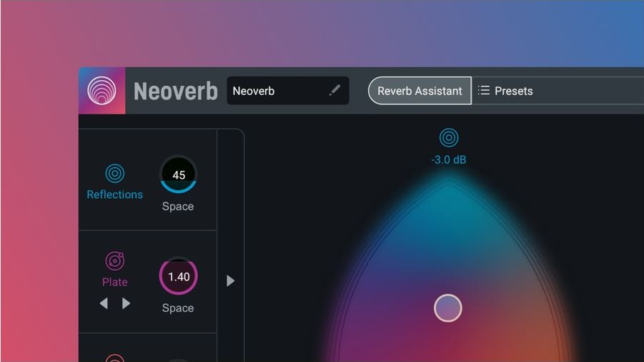Screen dimensions: 644x362
Task: Toggle the Plate reverb engine icon
Action: [114, 261]
